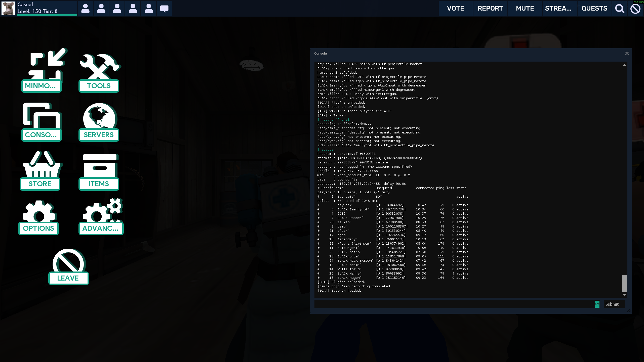
Task: Open the Tools wrench and hammer icon
Action: click(x=99, y=67)
